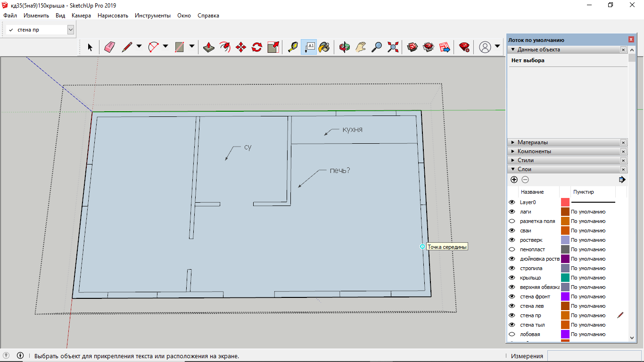Click the крыльцо layer color swatch
Viewport: 644px width, 362px height.
coord(565,278)
